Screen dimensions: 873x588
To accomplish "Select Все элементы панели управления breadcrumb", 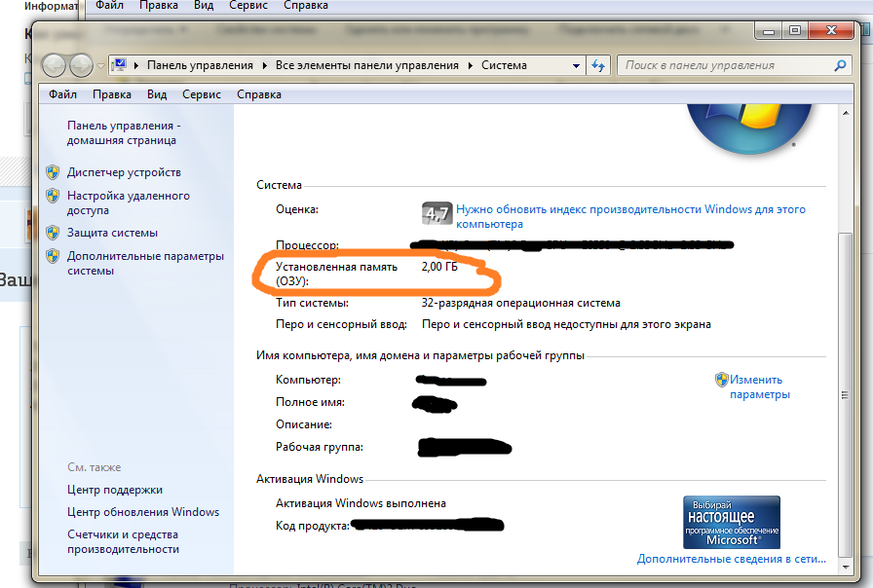I will click(x=367, y=65).
